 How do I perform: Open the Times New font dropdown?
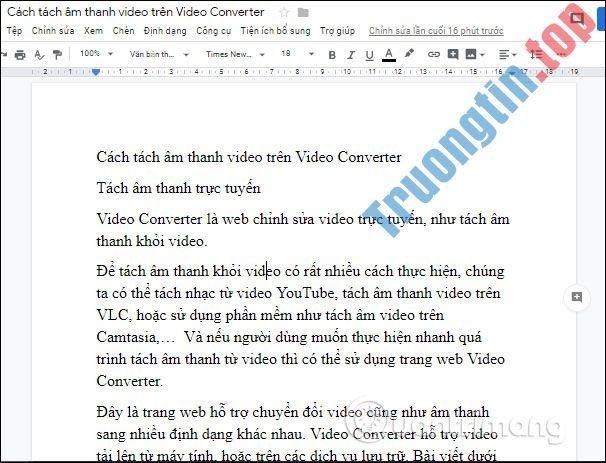[235, 54]
